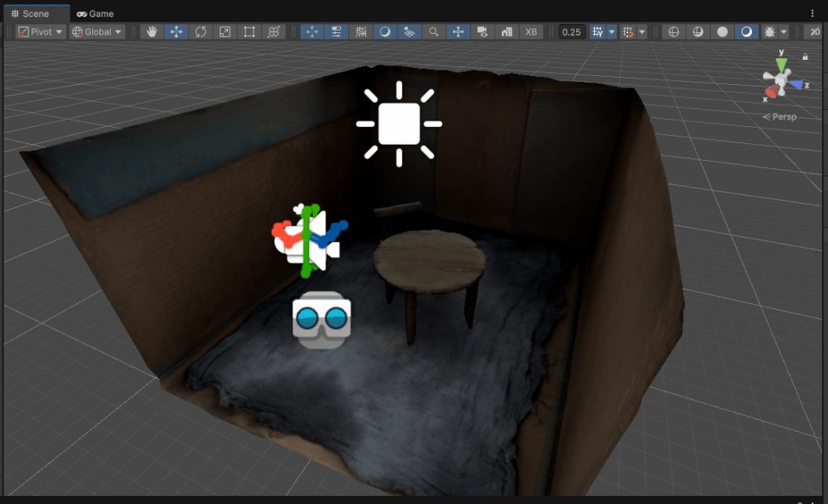Image resolution: width=828 pixels, height=504 pixels.
Task: Click the 0.25 grid size field
Action: [571, 32]
